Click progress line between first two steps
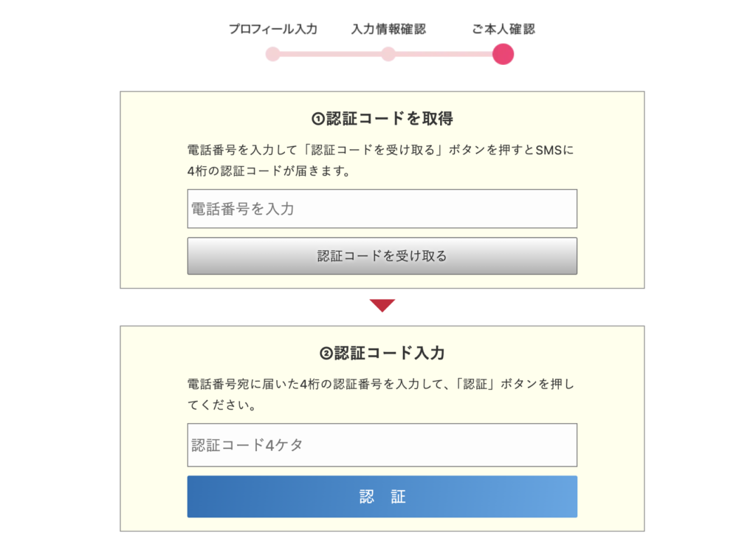This screenshot has width=756, height=547. (x=330, y=54)
